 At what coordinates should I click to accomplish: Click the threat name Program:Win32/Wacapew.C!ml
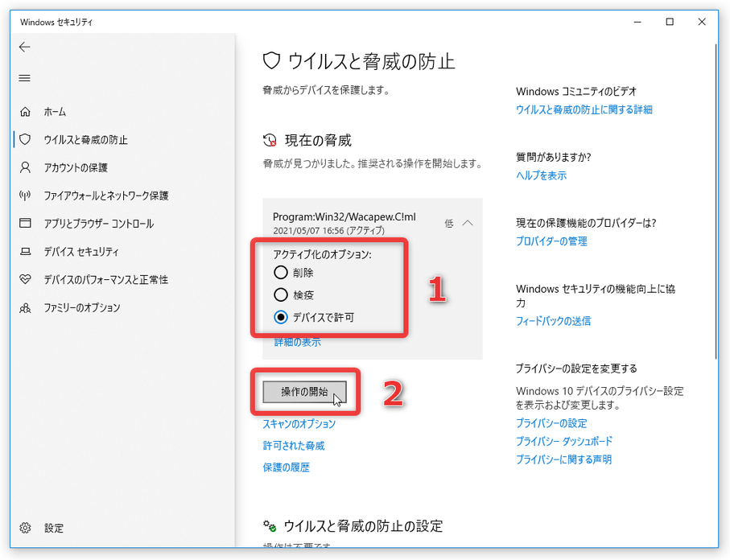coord(344,217)
